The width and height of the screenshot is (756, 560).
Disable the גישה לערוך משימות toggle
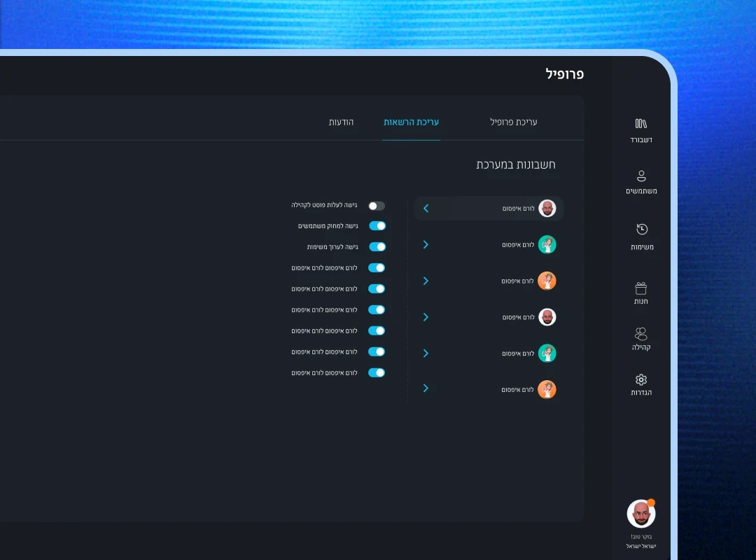pos(377,247)
